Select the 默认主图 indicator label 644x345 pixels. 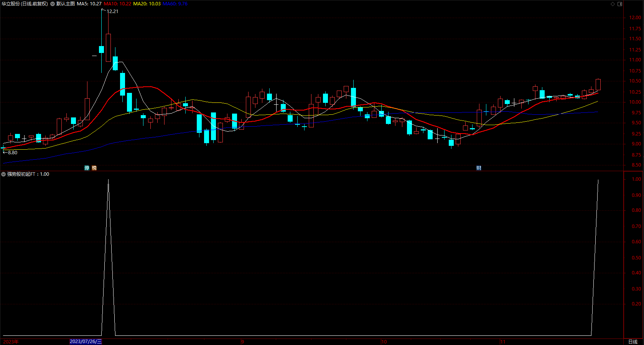click(66, 4)
